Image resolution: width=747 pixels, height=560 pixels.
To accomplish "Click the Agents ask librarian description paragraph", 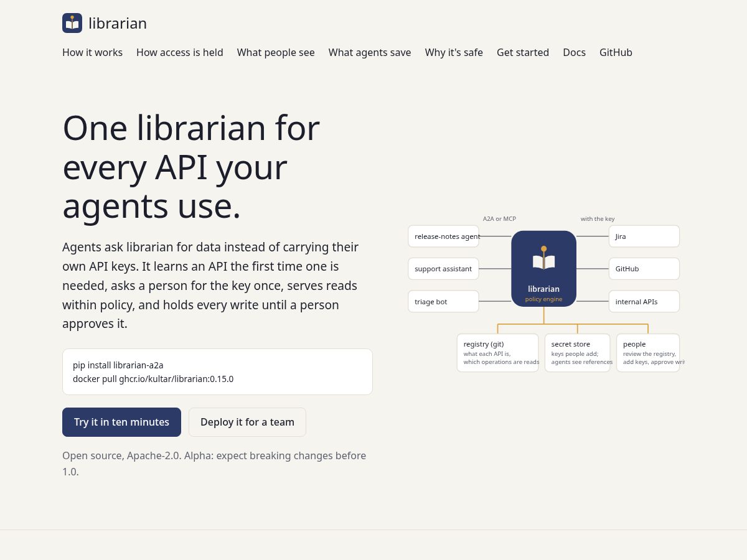I will pos(212,286).
